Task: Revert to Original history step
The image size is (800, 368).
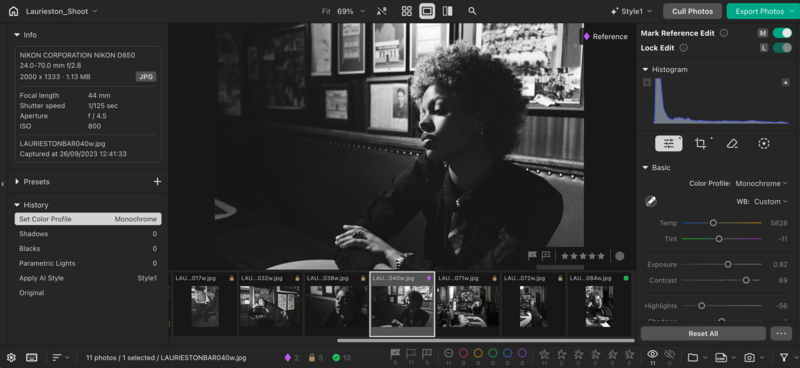Action: [x=88, y=293]
